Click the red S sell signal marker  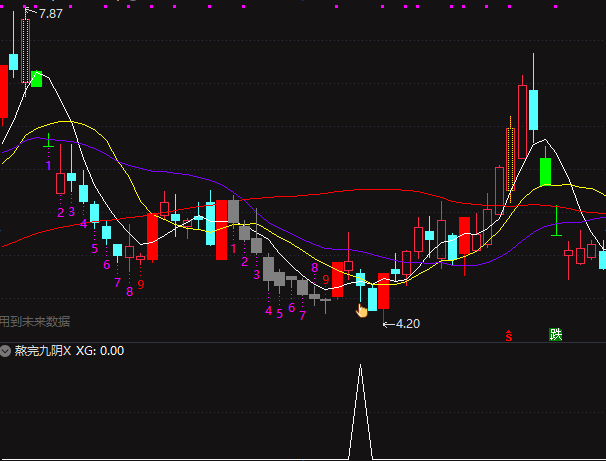click(509, 335)
